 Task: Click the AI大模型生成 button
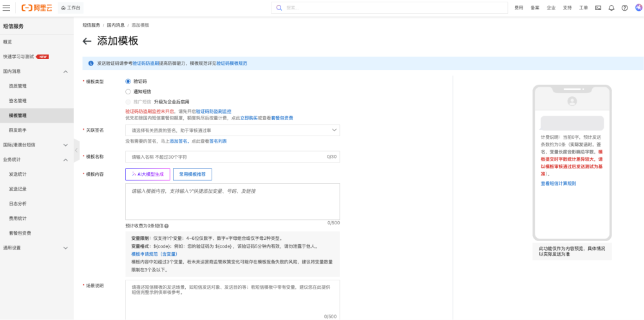tap(147, 174)
